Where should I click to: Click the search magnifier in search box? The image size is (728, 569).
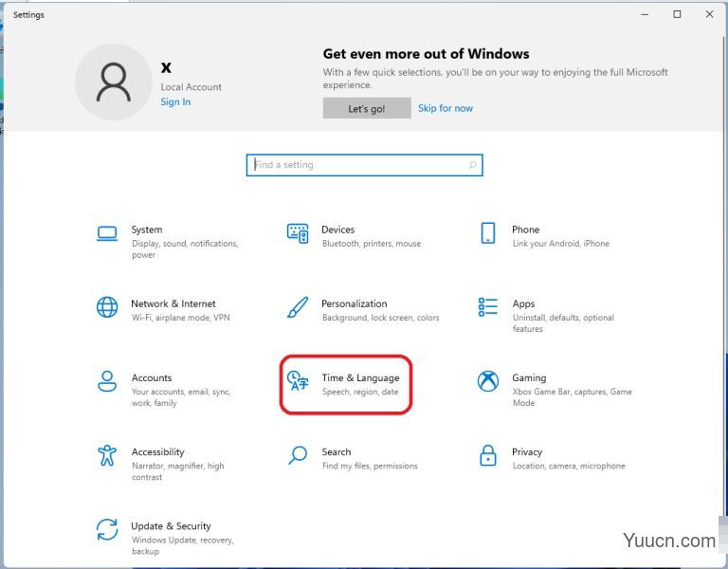[473, 165]
